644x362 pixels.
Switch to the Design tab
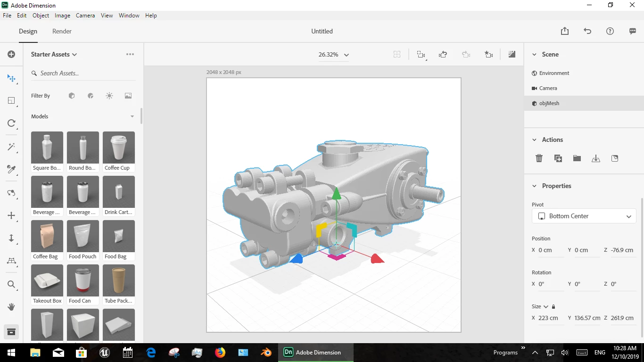click(x=28, y=31)
